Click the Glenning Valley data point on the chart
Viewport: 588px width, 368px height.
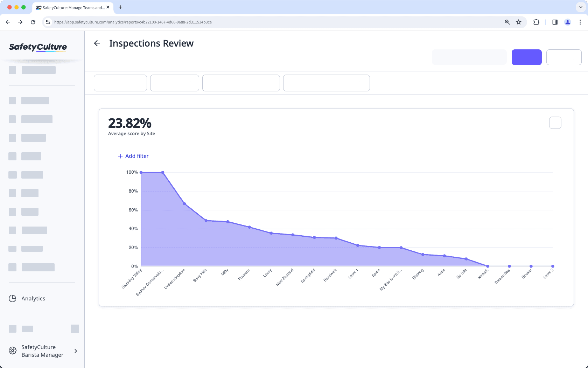[x=141, y=172]
